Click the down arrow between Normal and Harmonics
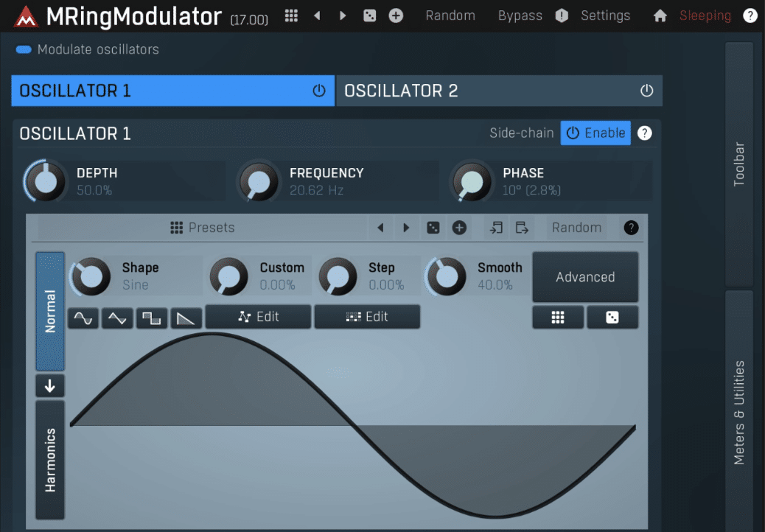The height and width of the screenshot is (532, 765). click(50, 386)
